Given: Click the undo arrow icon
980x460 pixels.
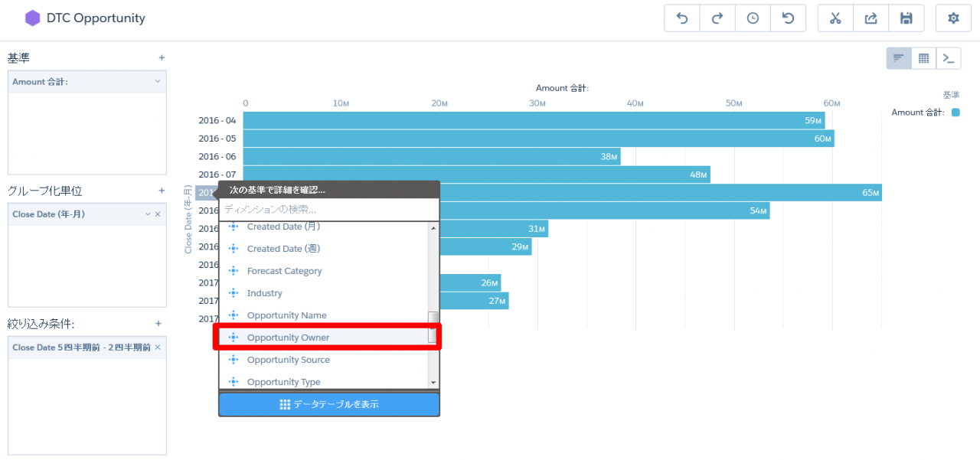Looking at the screenshot, I should (682, 18).
